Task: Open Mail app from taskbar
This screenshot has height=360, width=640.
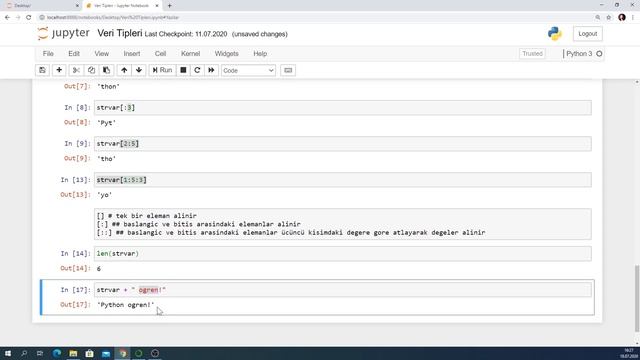Action: (x=106, y=353)
